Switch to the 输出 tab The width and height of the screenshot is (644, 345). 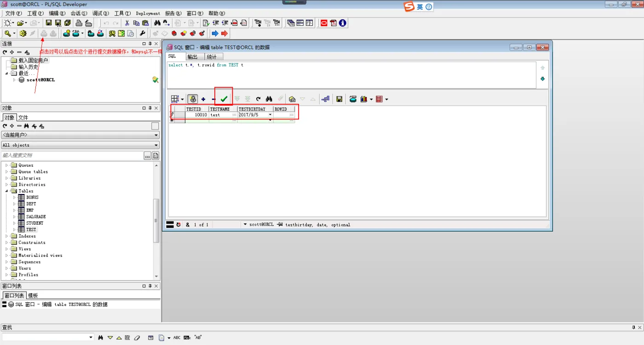point(192,57)
